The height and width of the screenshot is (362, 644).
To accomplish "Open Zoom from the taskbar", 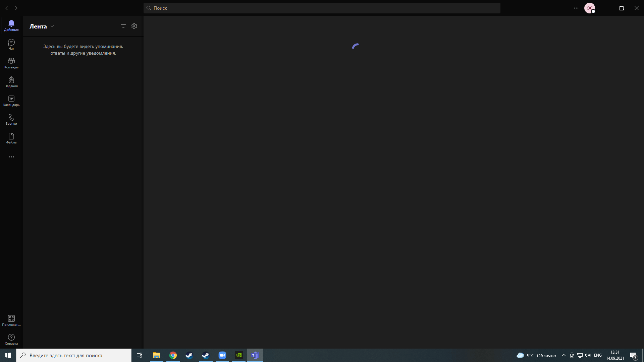I will tap(222, 355).
